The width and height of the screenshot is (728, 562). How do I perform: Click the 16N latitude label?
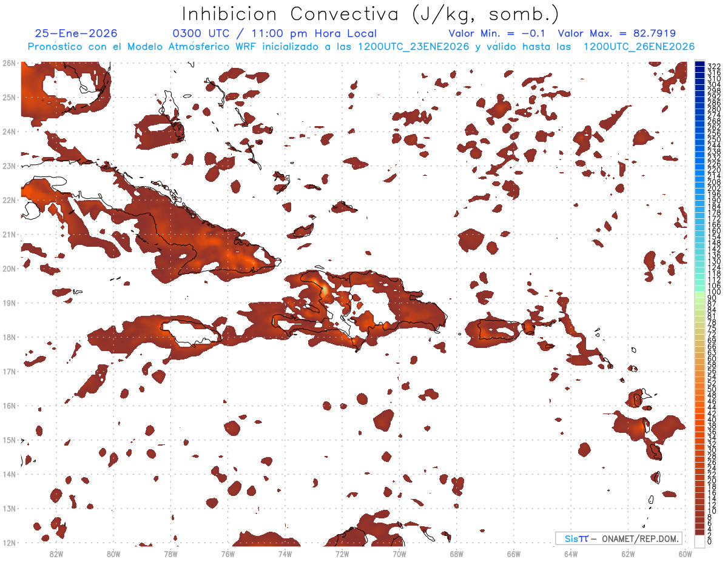point(9,406)
